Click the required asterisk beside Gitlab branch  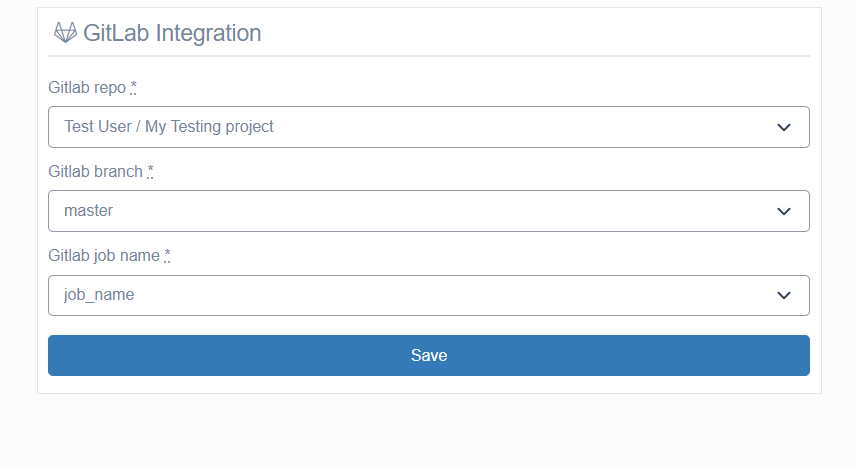click(150, 172)
